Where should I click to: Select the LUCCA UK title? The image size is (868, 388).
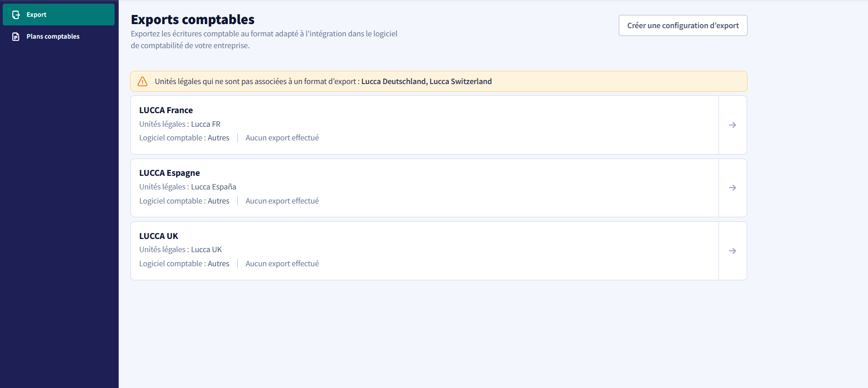pyautogui.click(x=159, y=236)
